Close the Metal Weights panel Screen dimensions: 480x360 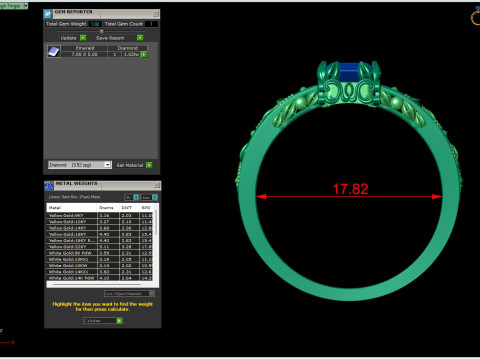pyautogui.click(x=157, y=185)
